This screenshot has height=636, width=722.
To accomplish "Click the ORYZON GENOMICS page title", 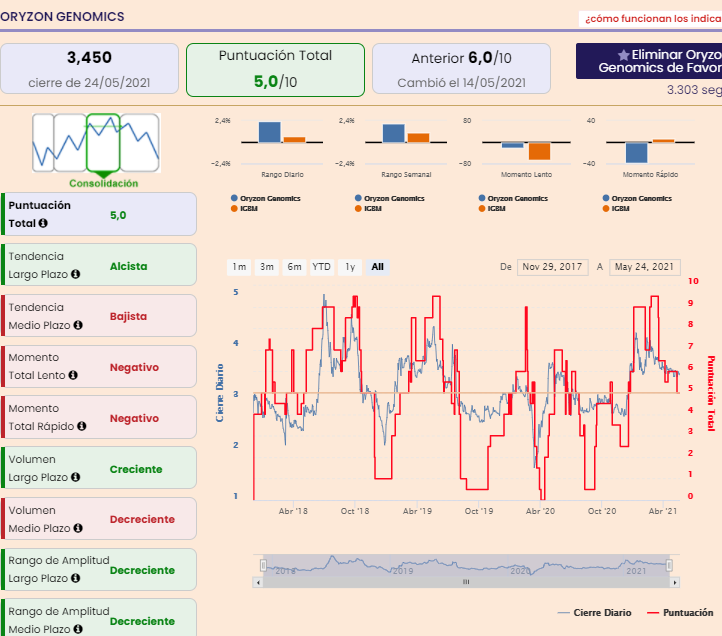I will coord(62,17).
